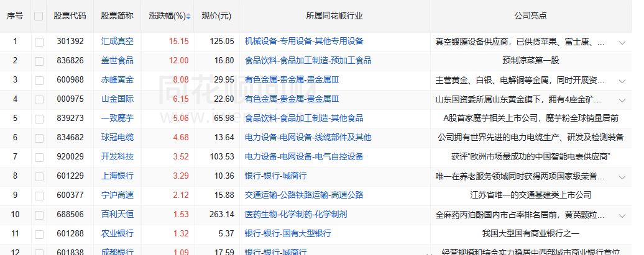Open 山金国际's 有色金属-贵金属 industry link
This screenshot has height=255, width=644.
292,99
